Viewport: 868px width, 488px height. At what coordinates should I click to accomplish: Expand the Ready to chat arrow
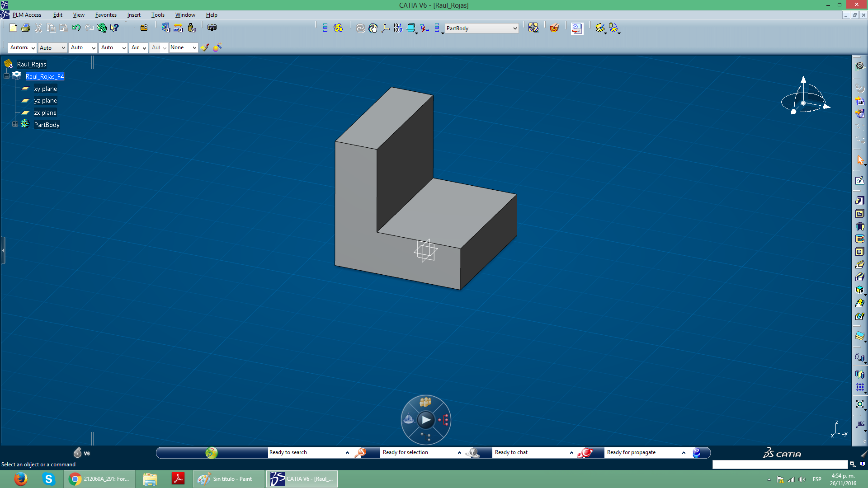tap(571, 452)
